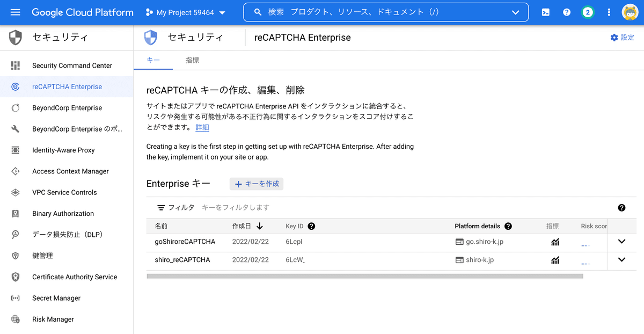
Task: Show notifications badge with count 2
Action: coord(588,12)
